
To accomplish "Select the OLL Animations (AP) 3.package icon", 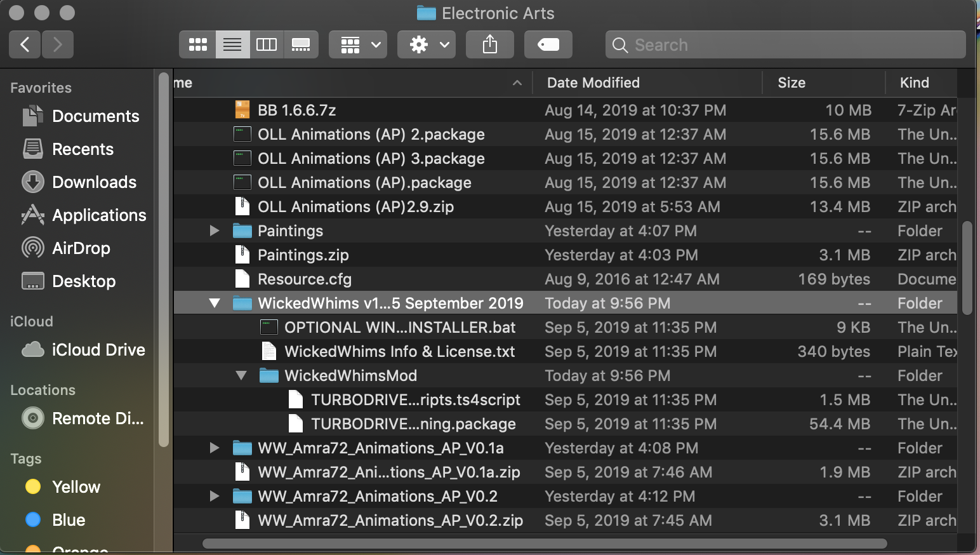I will [242, 158].
